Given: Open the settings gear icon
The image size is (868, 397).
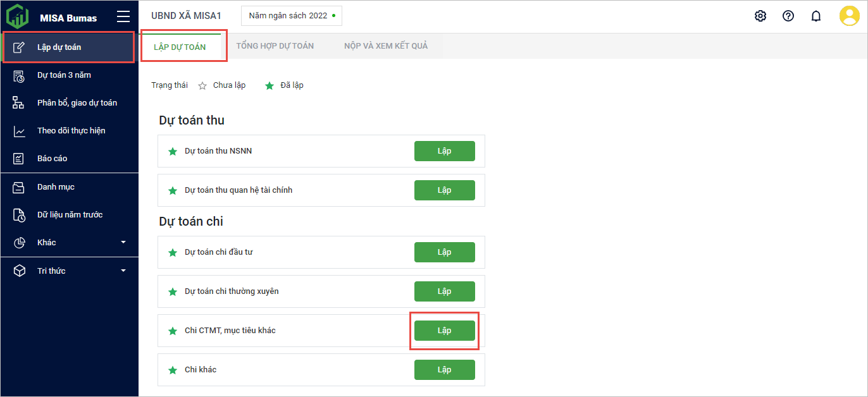Looking at the screenshot, I should coord(760,16).
